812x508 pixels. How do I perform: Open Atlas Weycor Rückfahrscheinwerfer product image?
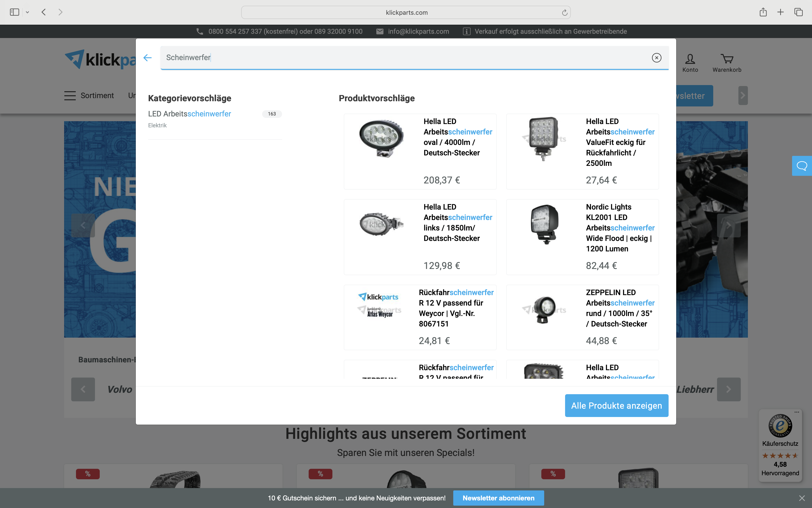[379, 305]
